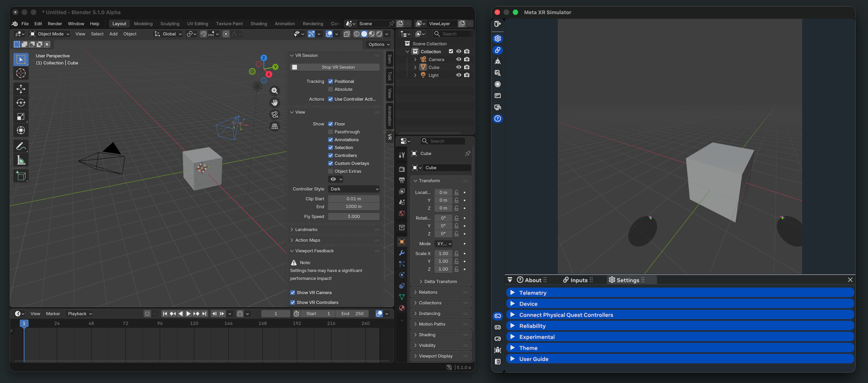Select the Annotate tool
Image resolution: width=868 pixels, height=383 pixels.
coord(21,147)
